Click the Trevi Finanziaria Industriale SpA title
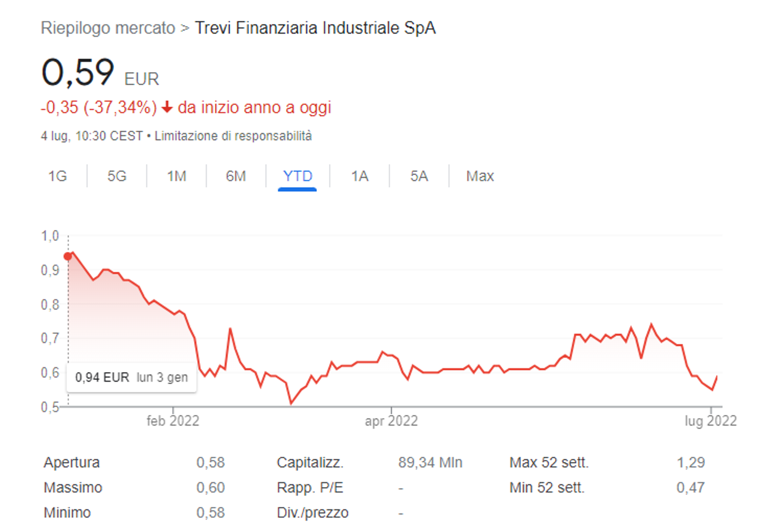The width and height of the screenshot is (757, 532). (315, 28)
